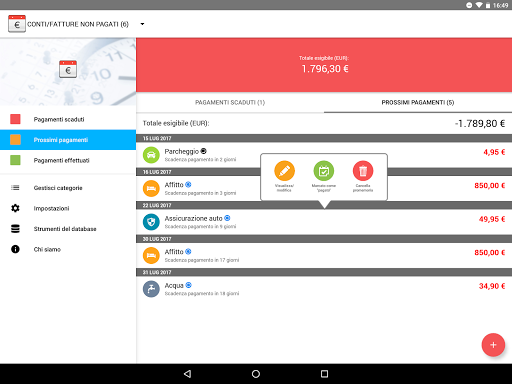Viewport: 512px width, 384px height.
Task: Tap the red square next to Pagamenti scaduti
Action: tap(15, 119)
